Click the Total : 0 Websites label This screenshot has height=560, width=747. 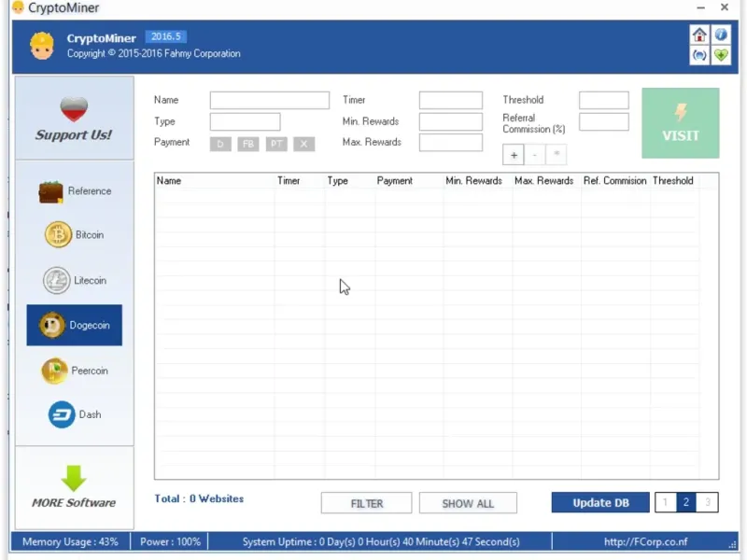tap(199, 499)
